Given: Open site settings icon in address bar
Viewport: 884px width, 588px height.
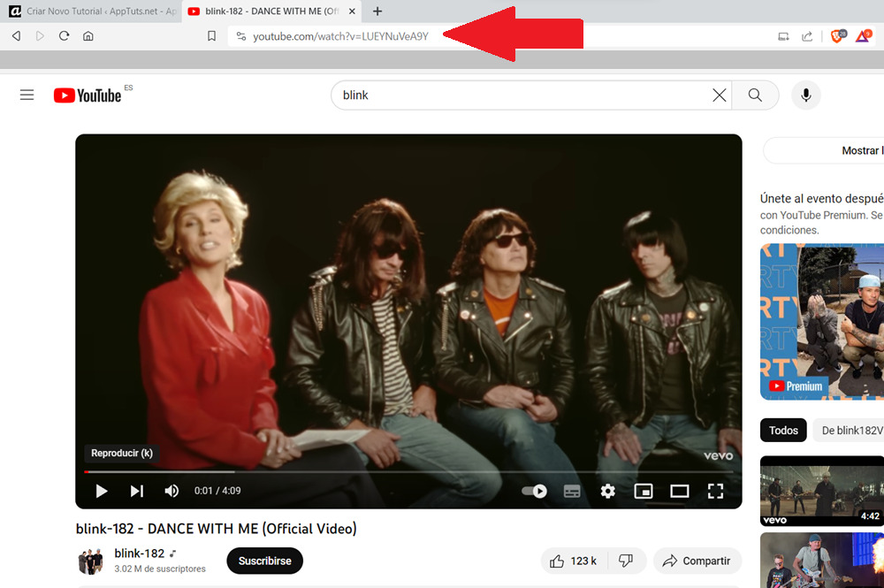Looking at the screenshot, I should 241,36.
